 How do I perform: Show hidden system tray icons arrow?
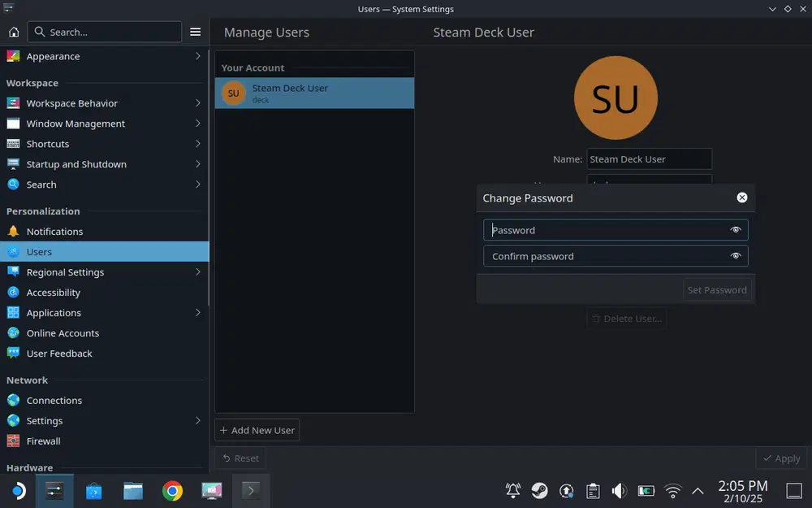click(698, 490)
